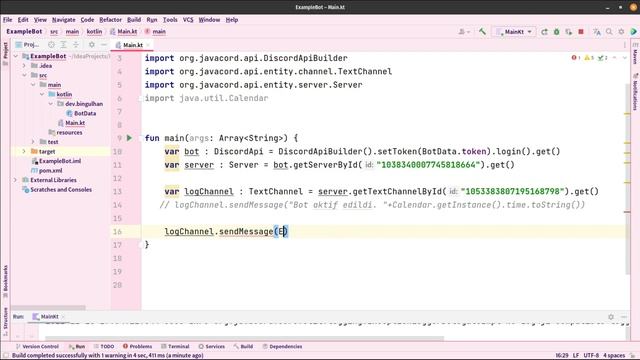Hide the Project panel with minus icon
The height and width of the screenshot is (360, 640).
[x=104, y=44]
